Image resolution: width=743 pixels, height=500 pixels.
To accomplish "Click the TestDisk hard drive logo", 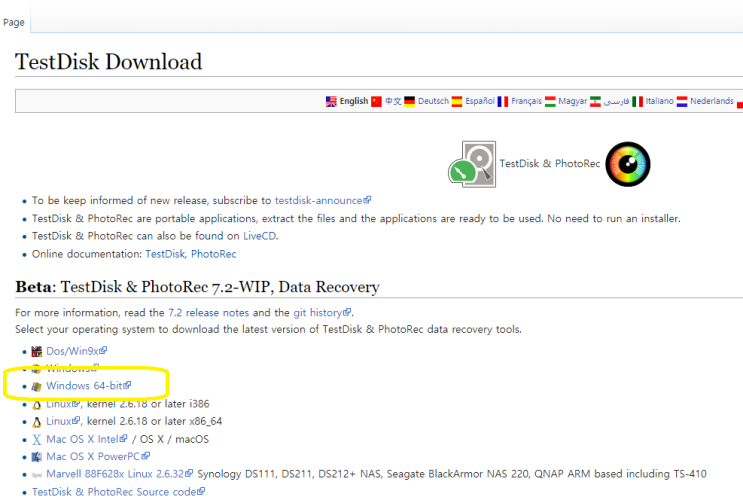I will [x=472, y=164].
